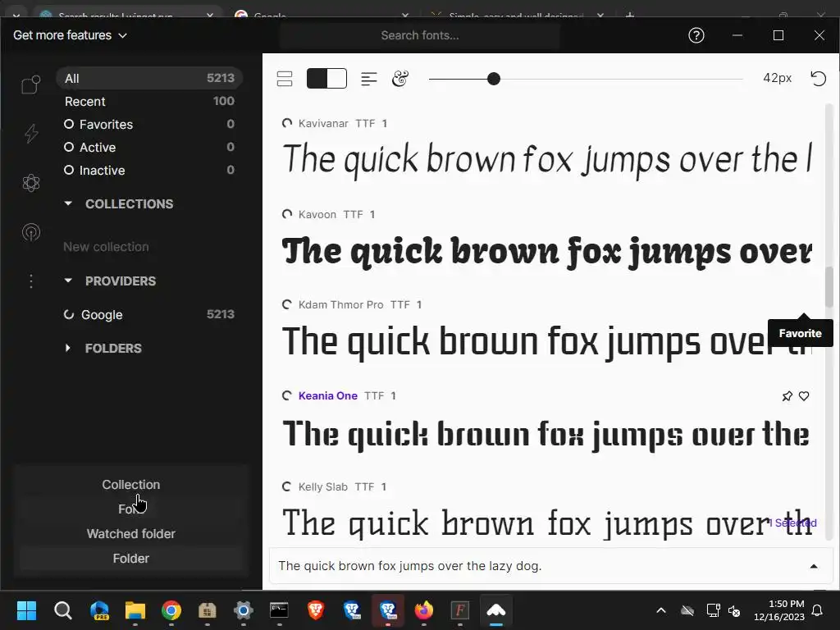Select the Inactive filter
The width and height of the screenshot is (840, 630).
coord(149,171)
